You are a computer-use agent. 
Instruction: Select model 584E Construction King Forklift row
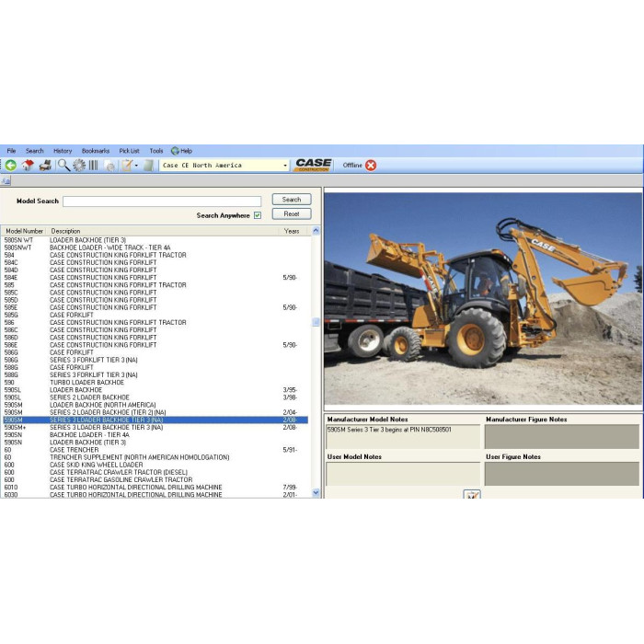point(155,277)
